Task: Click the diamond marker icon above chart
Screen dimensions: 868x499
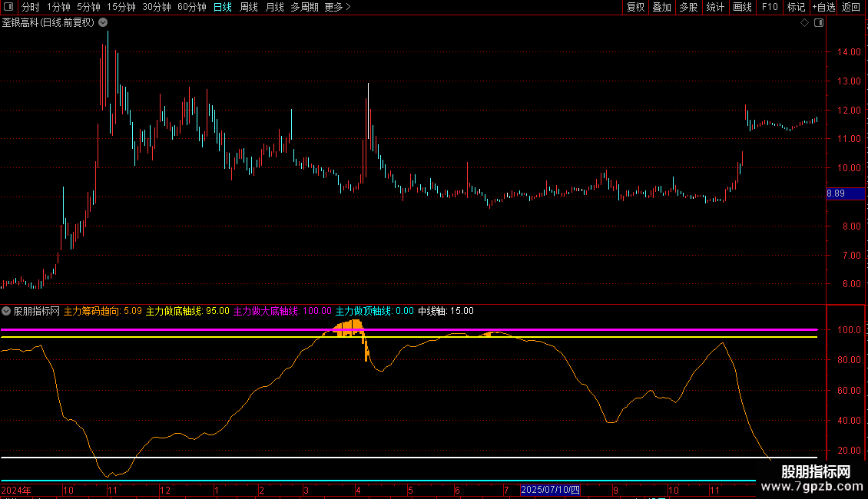Action: pos(804,23)
